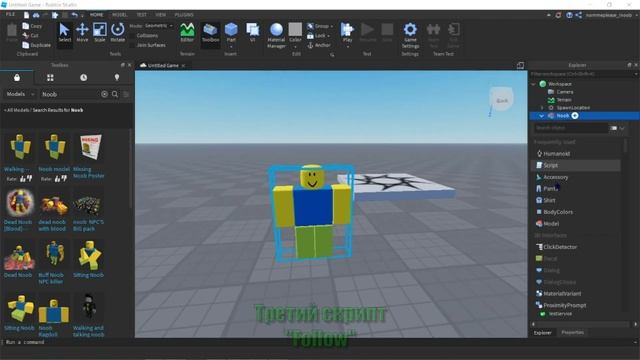
Task: Activate the Scale tool
Action: pyautogui.click(x=100, y=33)
